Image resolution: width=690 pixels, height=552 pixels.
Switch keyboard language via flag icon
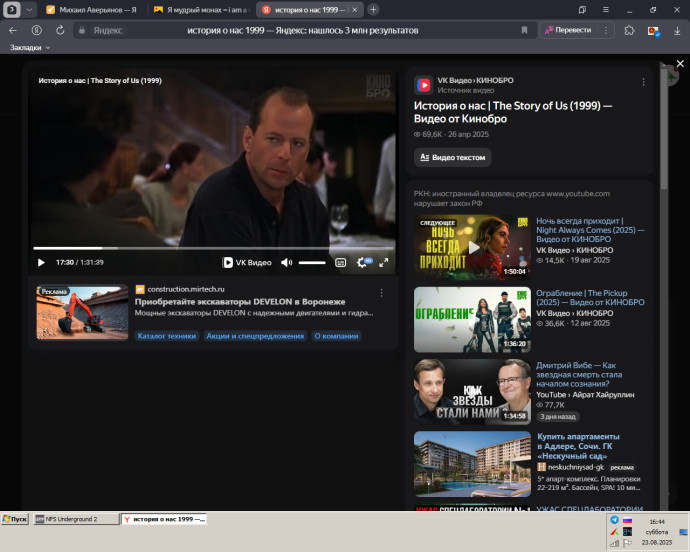(x=628, y=520)
